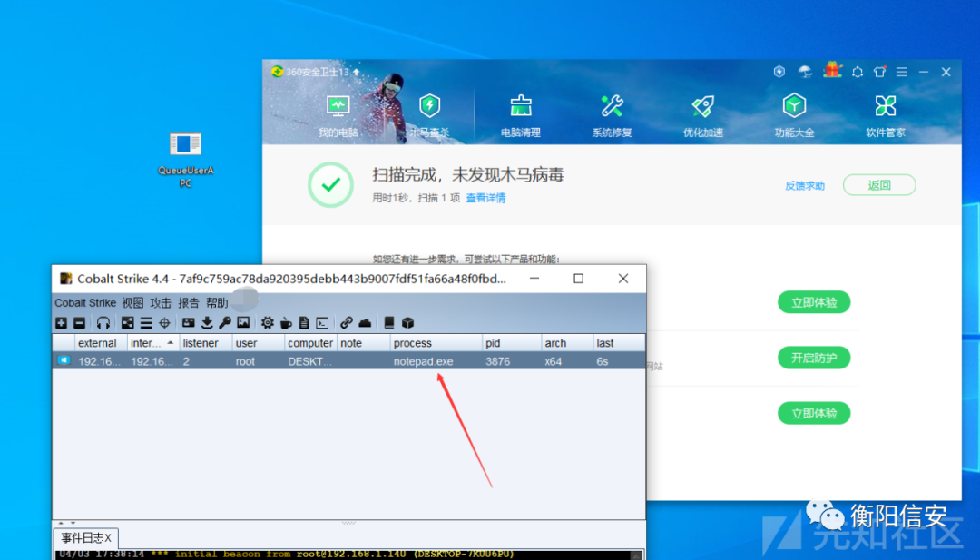Image resolution: width=980 pixels, height=560 pixels.
Task: Sort by the listener column header
Action: click(x=206, y=343)
